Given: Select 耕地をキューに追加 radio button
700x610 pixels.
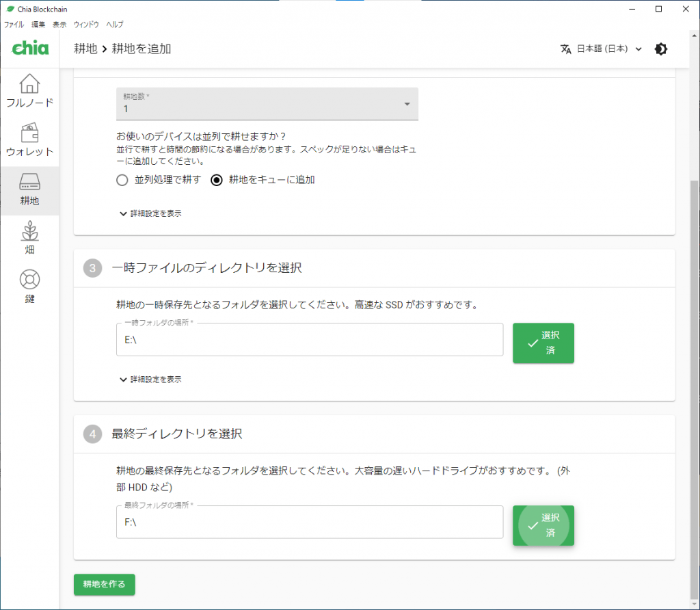Looking at the screenshot, I should [217, 181].
